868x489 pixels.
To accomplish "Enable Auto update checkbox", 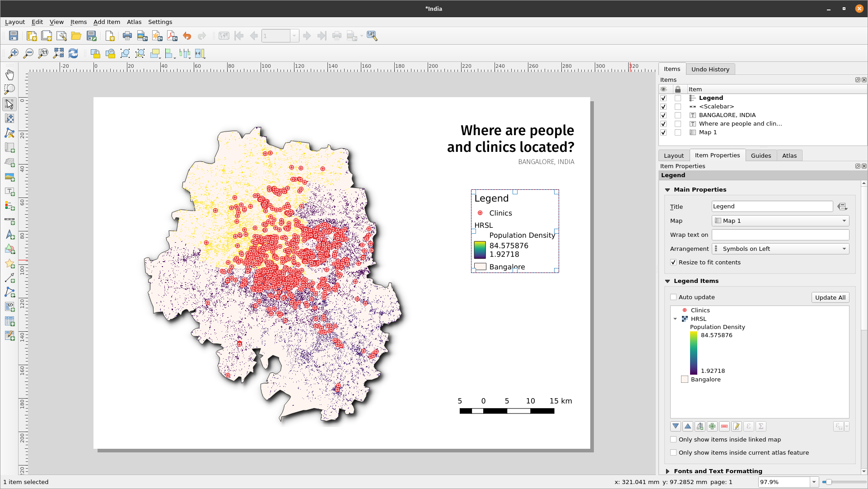I will 673,297.
